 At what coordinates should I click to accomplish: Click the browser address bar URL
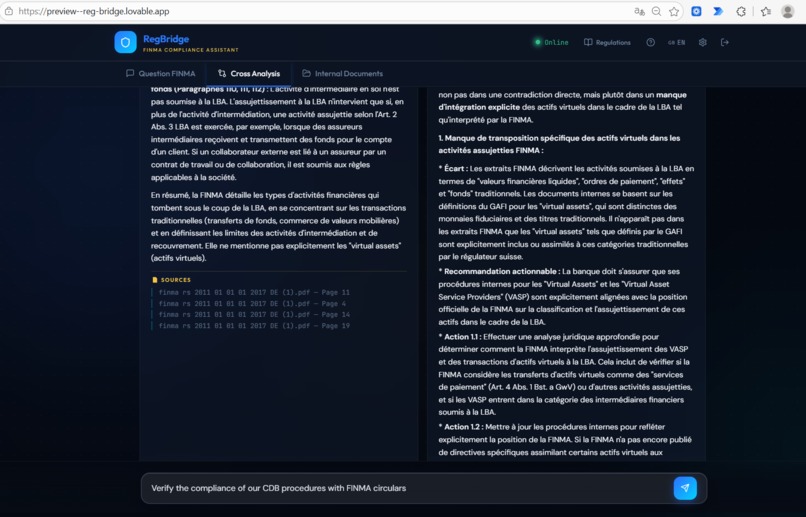(94, 11)
